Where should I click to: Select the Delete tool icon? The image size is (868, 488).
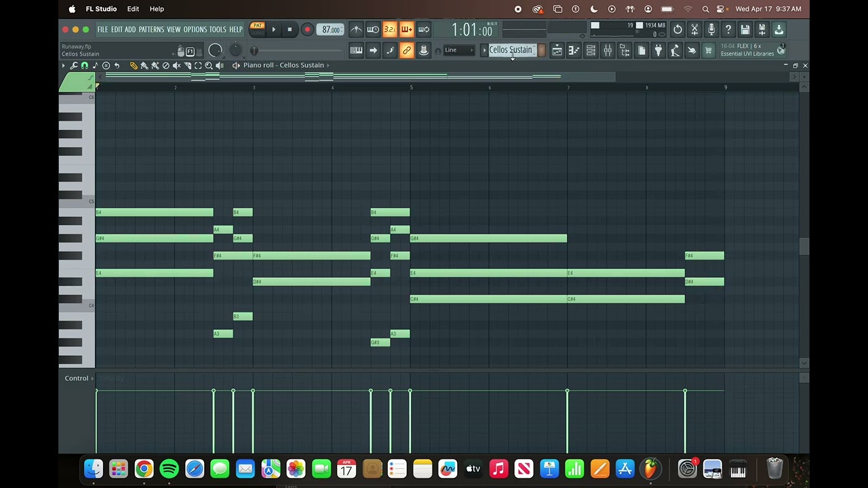pyautogui.click(x=166, y=65)
